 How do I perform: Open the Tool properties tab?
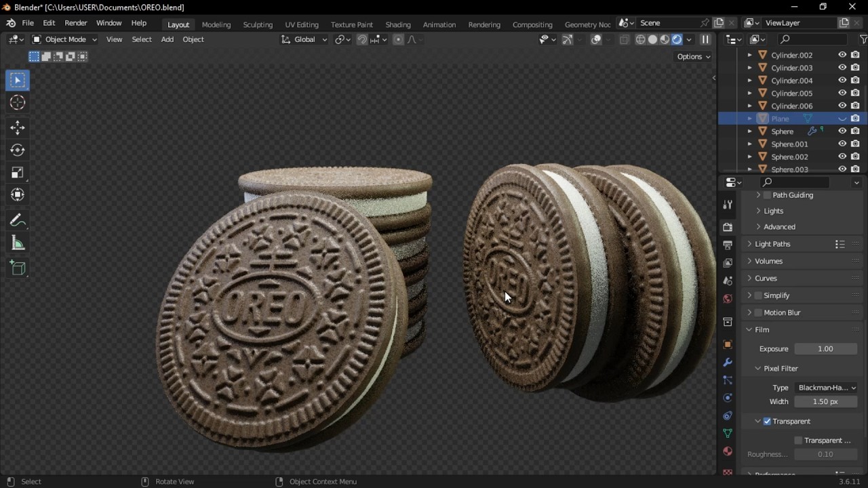point(728,205)
